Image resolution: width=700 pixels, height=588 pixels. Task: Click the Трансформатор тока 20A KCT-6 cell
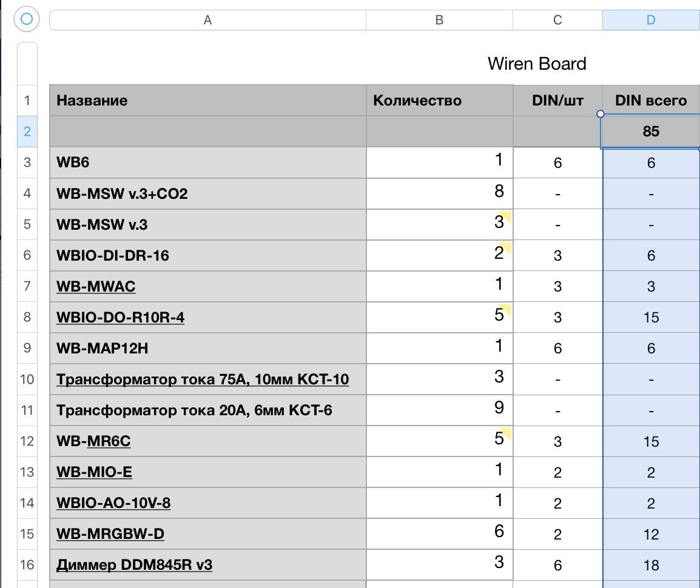point(208,410)
